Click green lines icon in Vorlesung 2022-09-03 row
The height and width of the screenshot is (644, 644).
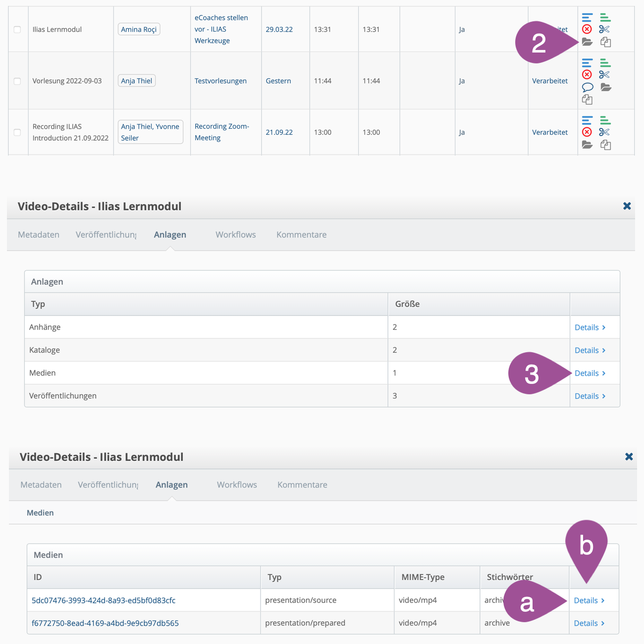tap(605, 63)
